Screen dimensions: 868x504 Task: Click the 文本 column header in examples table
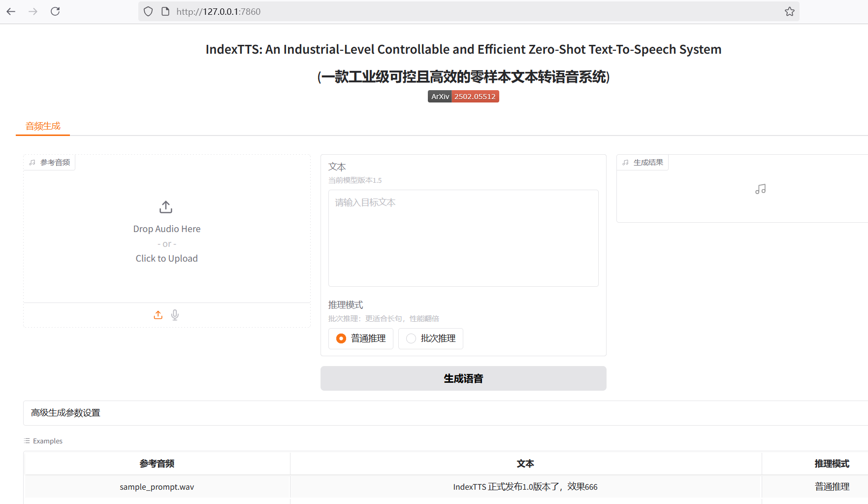coord(525,464)
